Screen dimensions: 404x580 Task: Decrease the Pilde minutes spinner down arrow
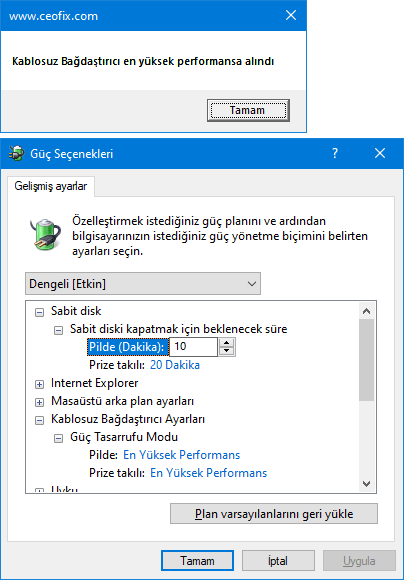pyautogui.click(x=226, y=351)
